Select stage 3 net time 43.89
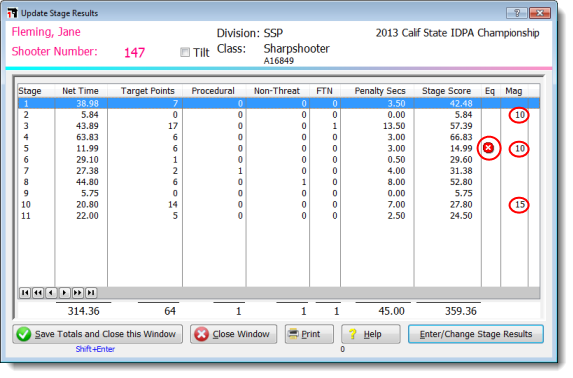The image size is (573, 378). [x=87, y=126]
